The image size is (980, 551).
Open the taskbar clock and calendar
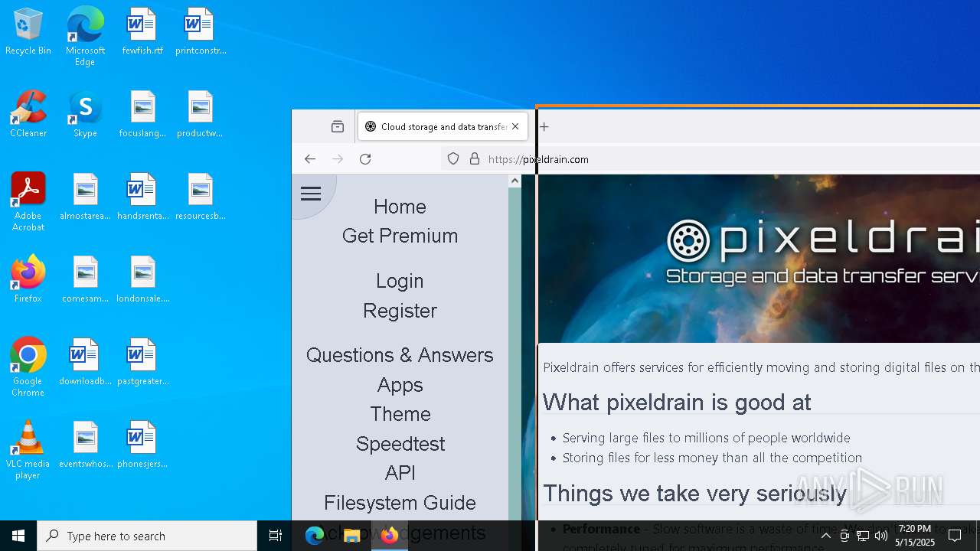(x=915, y=536)
